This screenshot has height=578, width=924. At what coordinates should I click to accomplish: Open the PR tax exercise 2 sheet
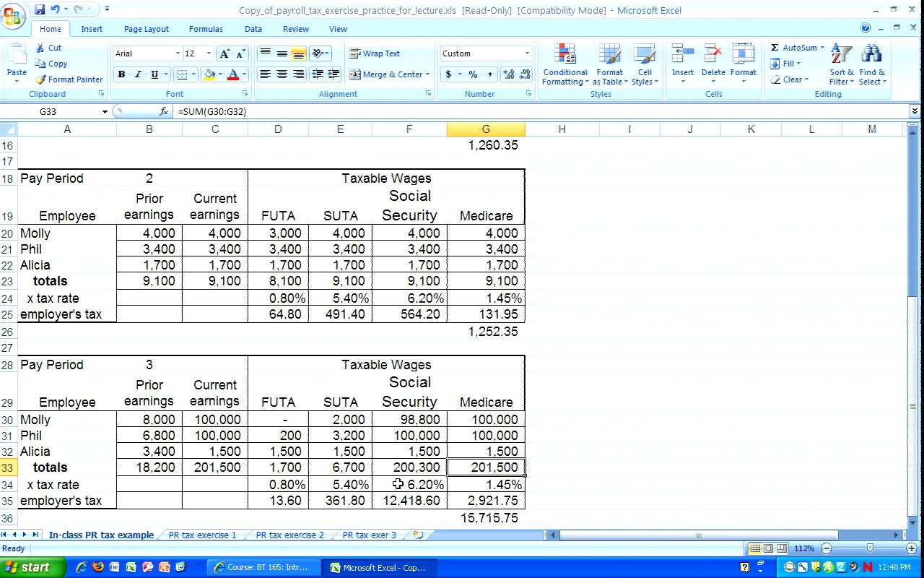[289, 535]
